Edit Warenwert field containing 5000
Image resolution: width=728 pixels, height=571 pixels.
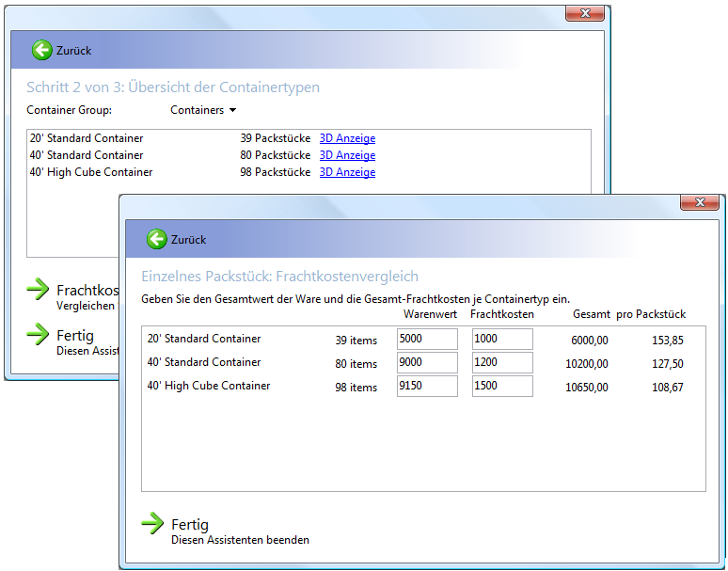pyautogui.click(x=427, y=340)
